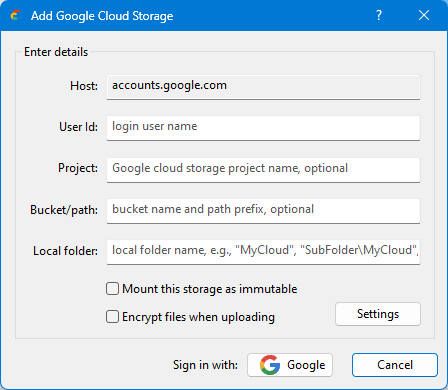Close the Add Google Cloud Storage dialog
Screen dimensions: 448x390
(424, 15)
